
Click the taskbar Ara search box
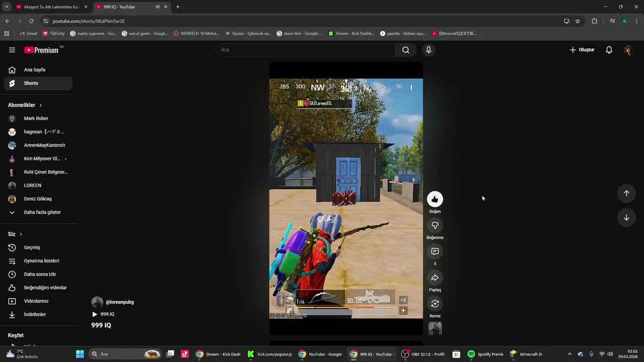[x=125, y=354]
